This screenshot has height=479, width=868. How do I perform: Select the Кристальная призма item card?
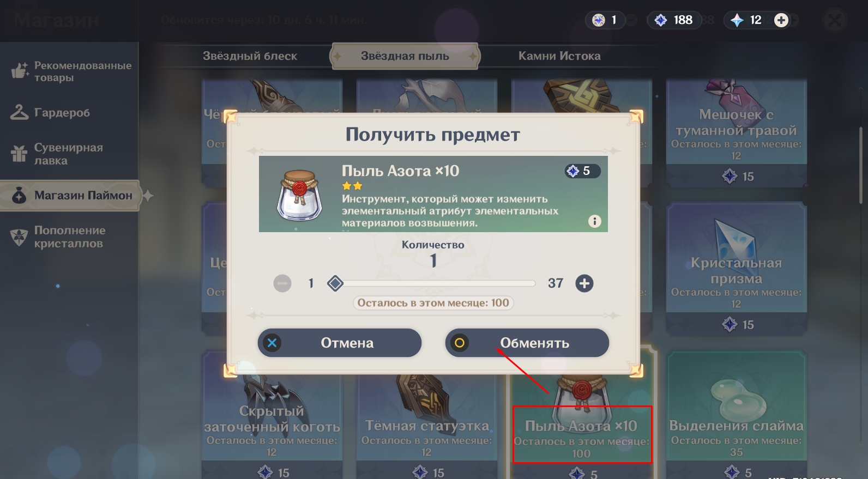(736, 267)
